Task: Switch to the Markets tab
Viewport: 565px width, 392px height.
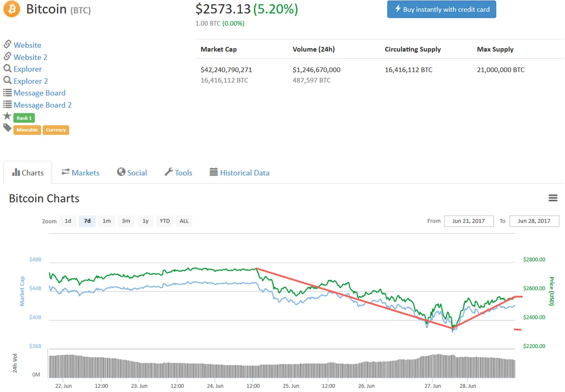Action: click(80, 172)
